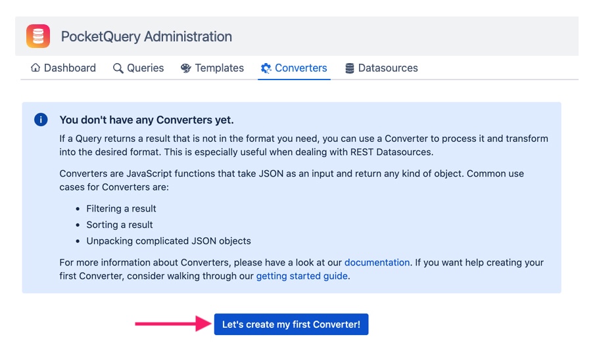Click the house icon beside Dashboard
Viewport: 597px width, 364px height.
(x=36, y=68)
